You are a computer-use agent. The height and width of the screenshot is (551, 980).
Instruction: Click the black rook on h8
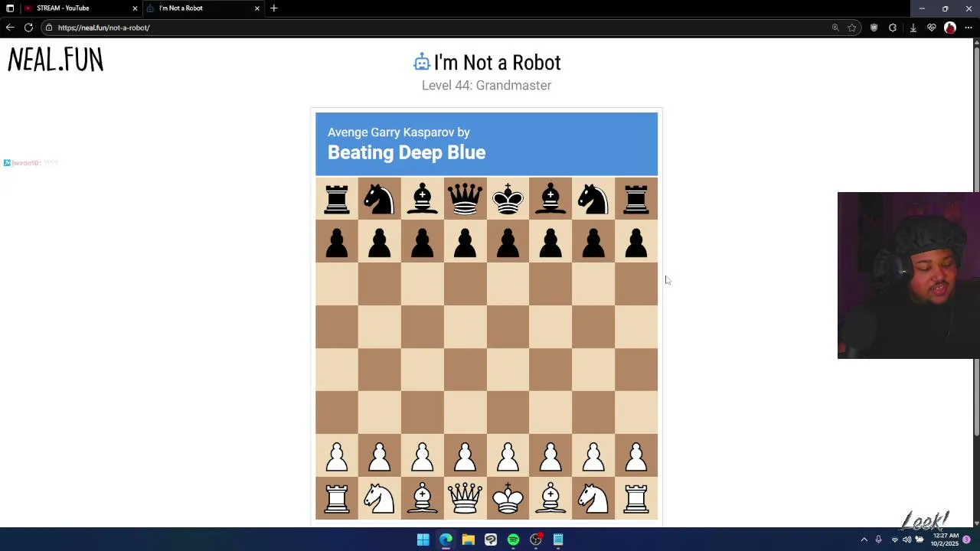point(636,199)
